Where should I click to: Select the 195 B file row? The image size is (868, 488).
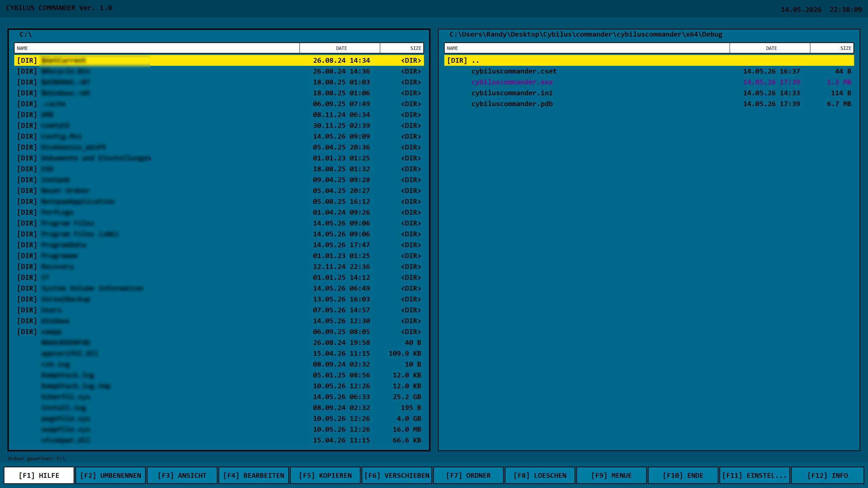coord(219,408)
